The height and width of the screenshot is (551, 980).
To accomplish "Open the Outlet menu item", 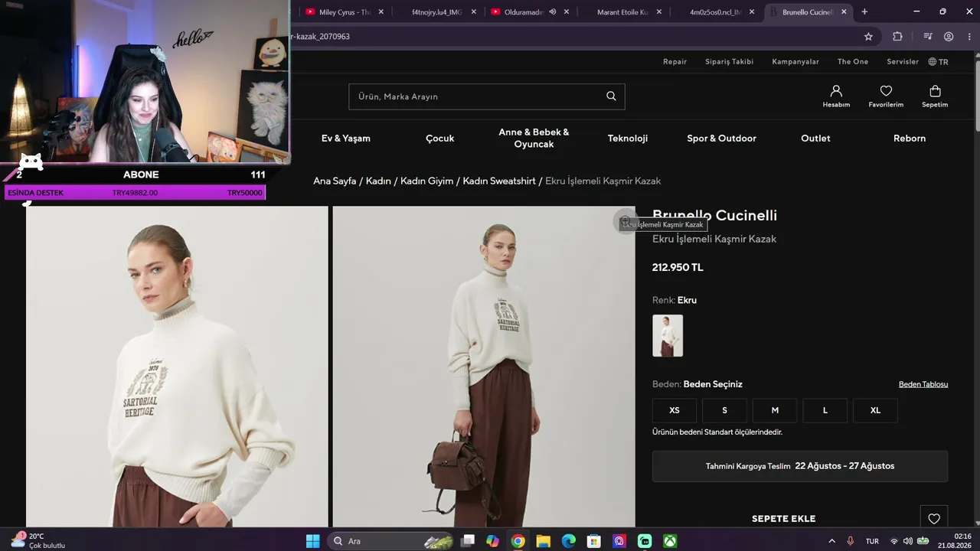I will pyautogui.click(x=815, y=139).
